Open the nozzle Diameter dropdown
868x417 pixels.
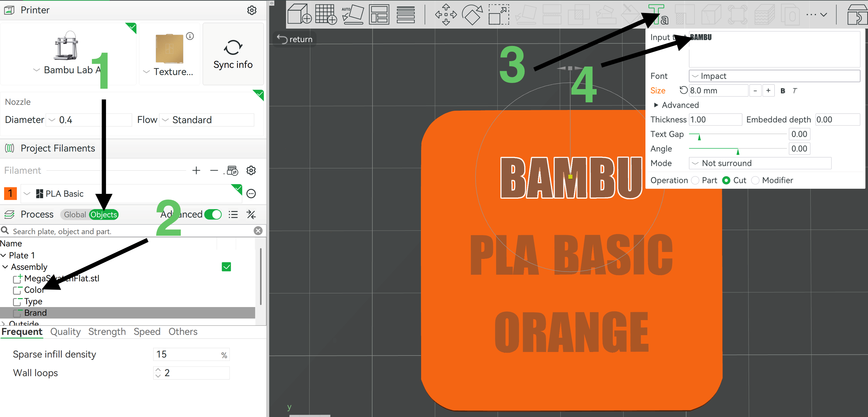(x=89, y=120)
